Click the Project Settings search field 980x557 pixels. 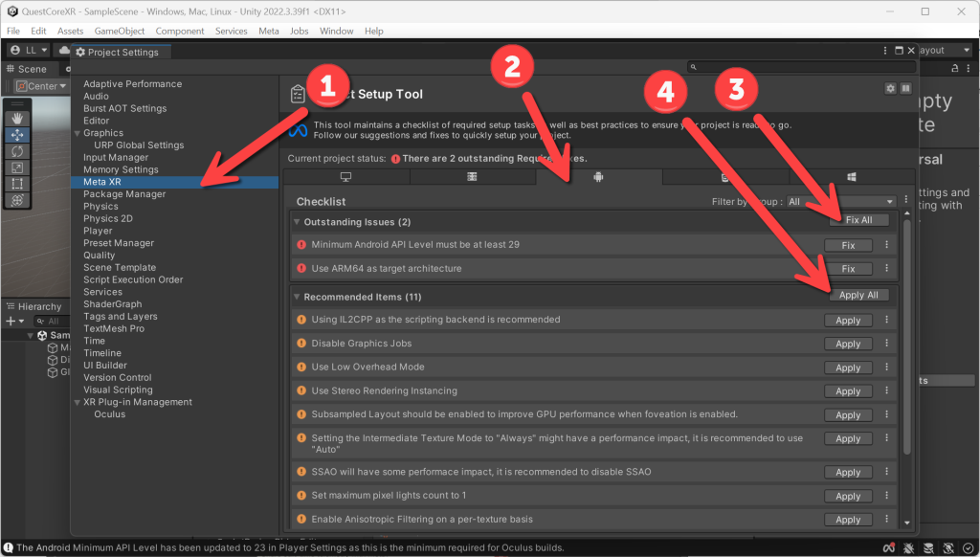click(802, 67)
